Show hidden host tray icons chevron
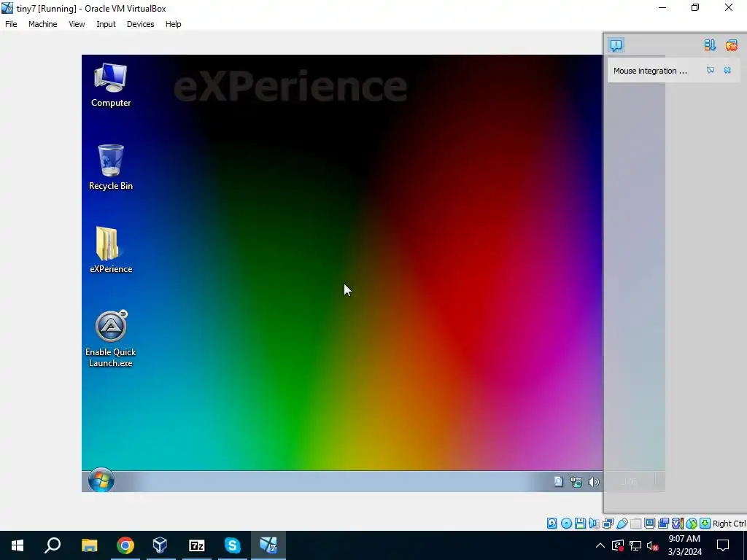The height and width of the screenshot is (560, 747). click(600, 545)
